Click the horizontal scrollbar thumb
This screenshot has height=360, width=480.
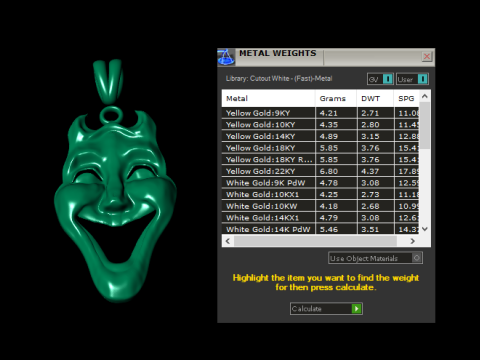(x=315, y=241)
